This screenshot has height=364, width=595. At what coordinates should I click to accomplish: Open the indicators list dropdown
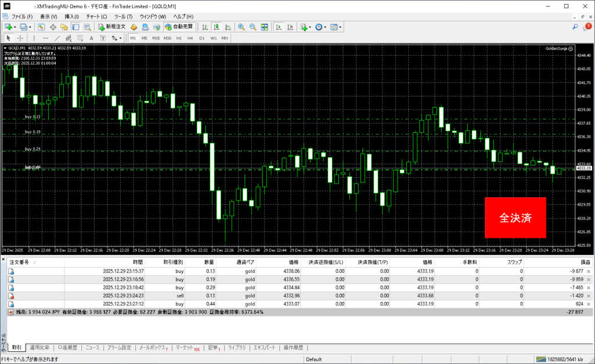(x=310, y=27)
